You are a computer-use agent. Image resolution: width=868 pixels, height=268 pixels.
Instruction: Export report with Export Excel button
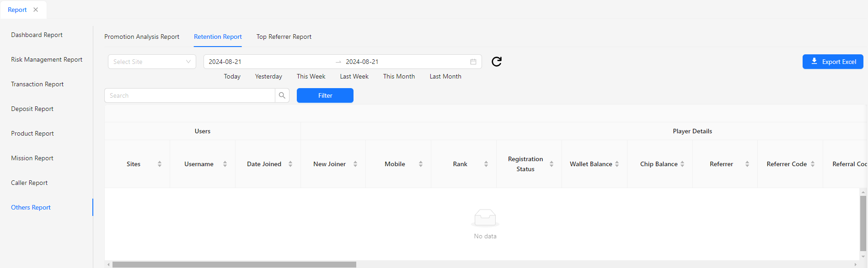(832, 62)
